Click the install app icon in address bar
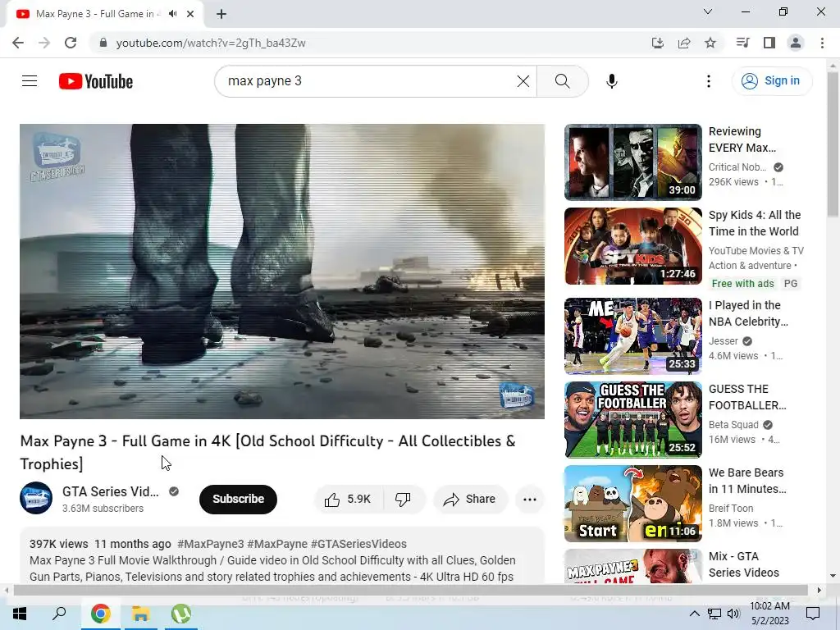The image size is (840, 630). click(657, 43)
